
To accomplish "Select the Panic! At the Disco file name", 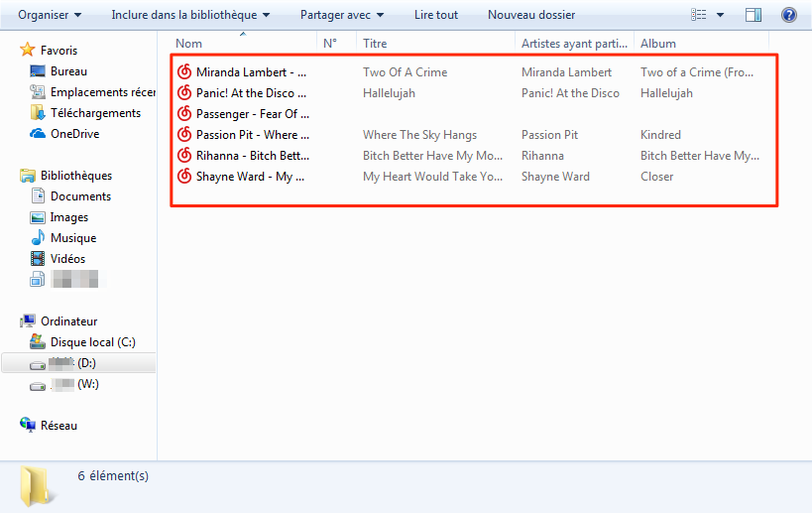I will (251, 93).
